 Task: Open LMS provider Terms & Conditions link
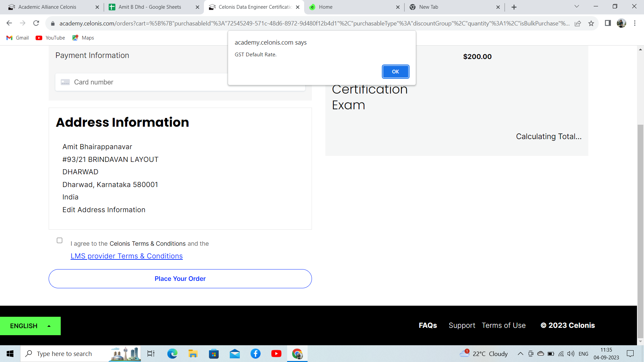click(126, 256)
